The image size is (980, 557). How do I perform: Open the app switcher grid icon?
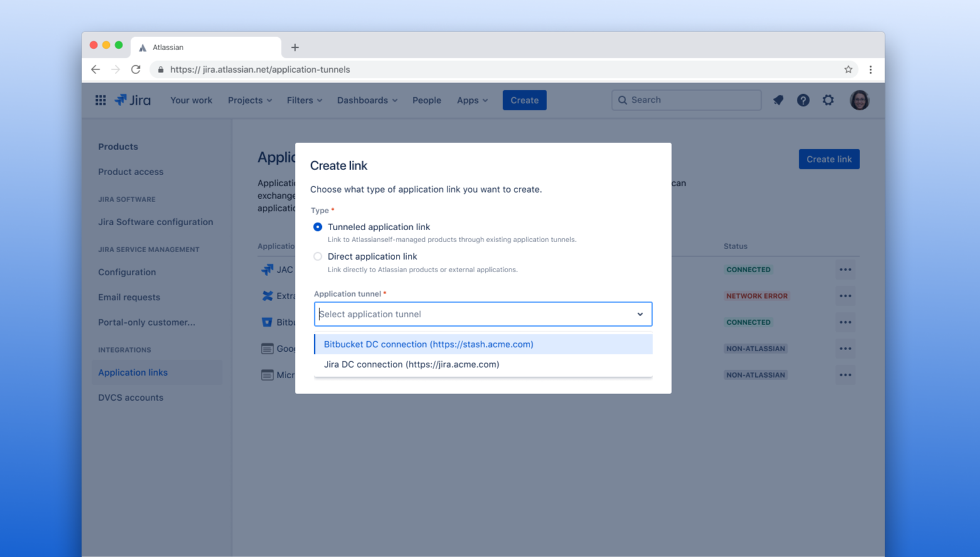tap(100, 100)
